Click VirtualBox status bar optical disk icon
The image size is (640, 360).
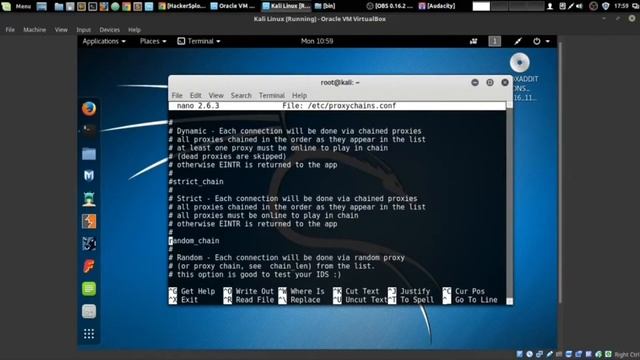[x=529, y=354]
